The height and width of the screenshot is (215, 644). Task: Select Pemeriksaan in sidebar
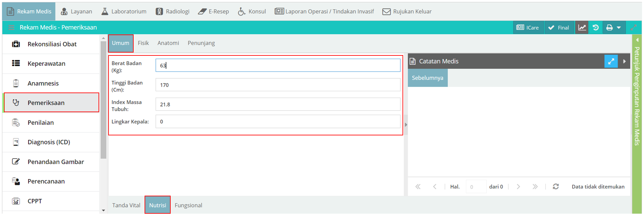(52, 103)
